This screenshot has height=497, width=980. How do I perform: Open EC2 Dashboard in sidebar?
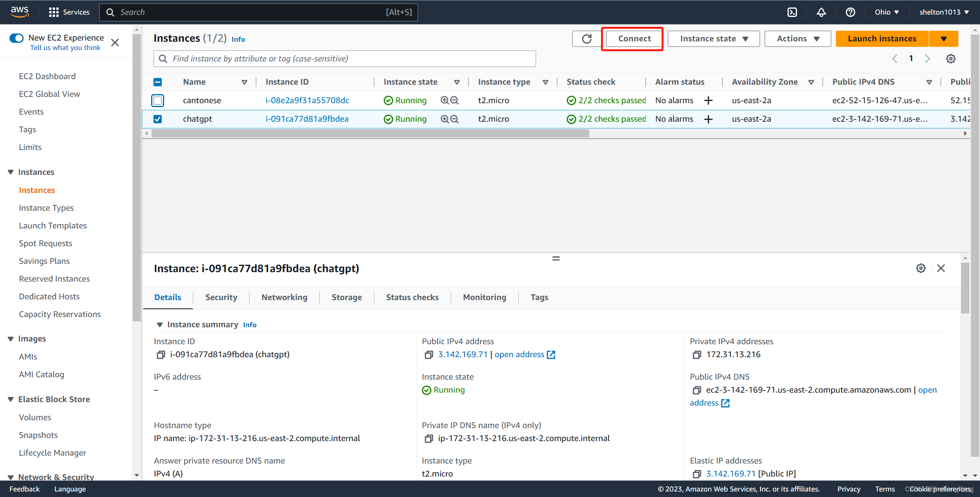[47, 76]
